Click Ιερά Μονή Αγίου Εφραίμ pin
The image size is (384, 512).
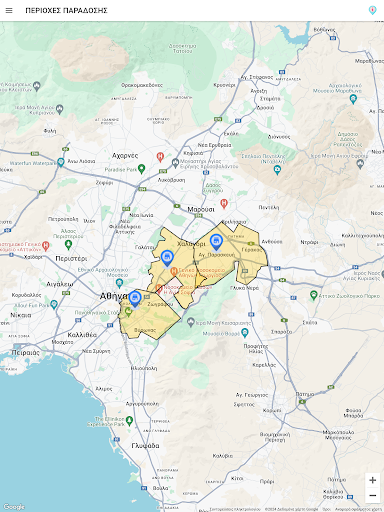[360, 163]
